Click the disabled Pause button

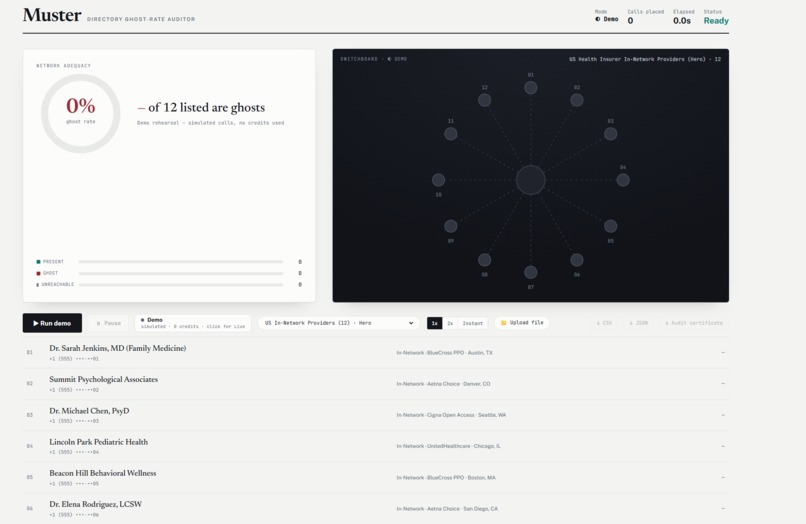109,323
